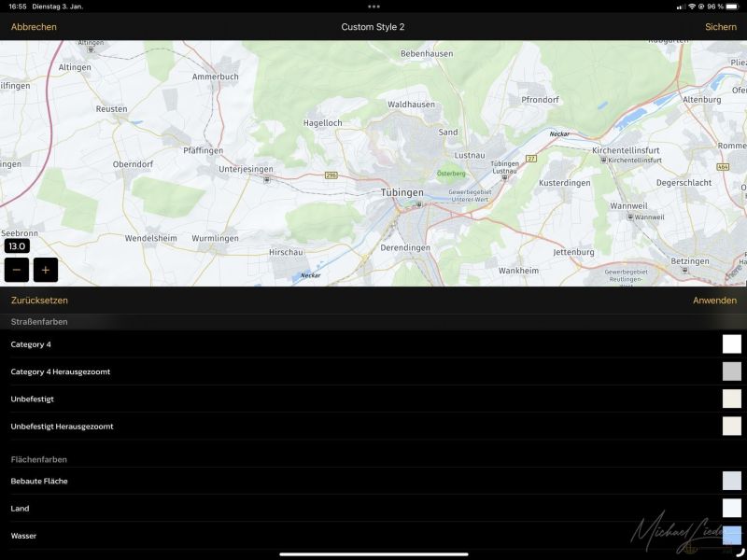Zoom in with the plus button
747x560 pixels.
(46, 271)
